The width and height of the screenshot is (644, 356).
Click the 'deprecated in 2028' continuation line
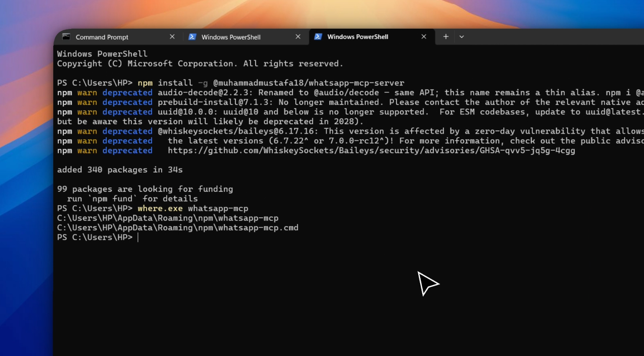[x=210, y=121]
